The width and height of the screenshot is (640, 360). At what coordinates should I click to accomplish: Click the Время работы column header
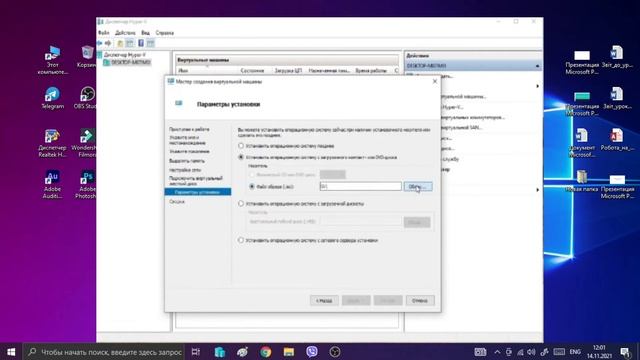(371, 71)
